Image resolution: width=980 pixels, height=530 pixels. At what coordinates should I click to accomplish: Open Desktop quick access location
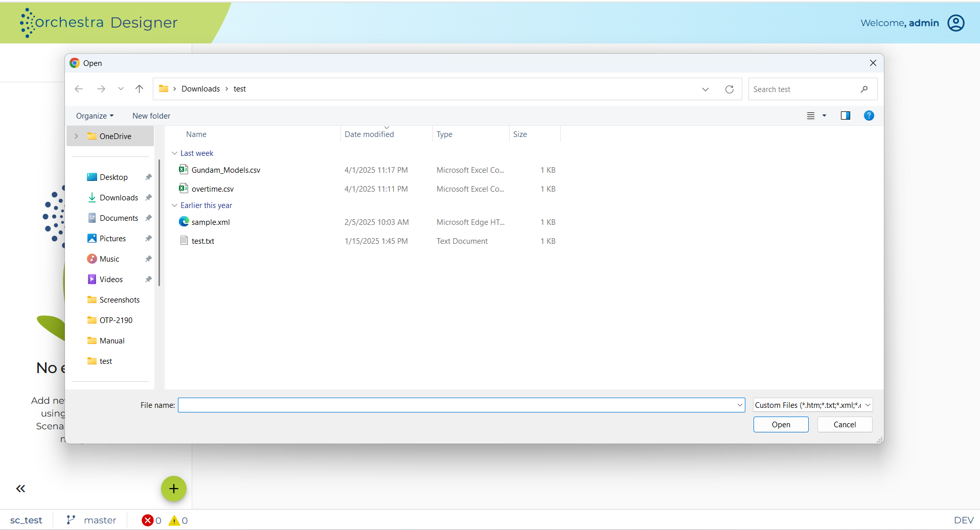coord(113,177)
